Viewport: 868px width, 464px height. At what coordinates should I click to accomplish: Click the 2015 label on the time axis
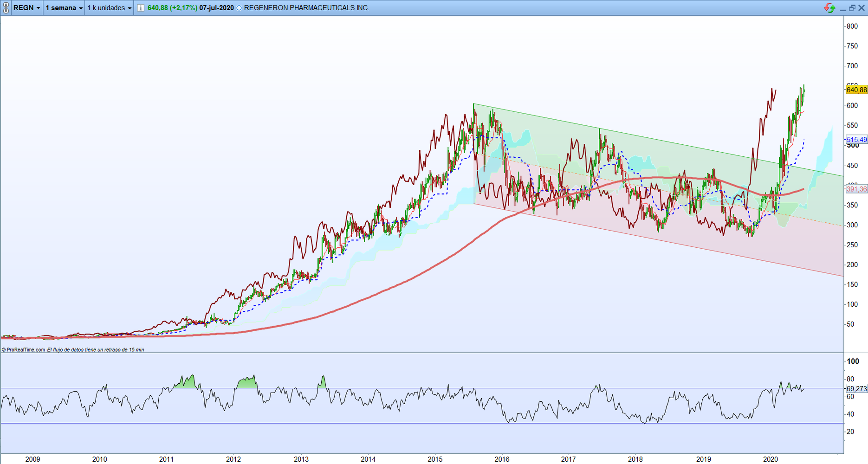[x=435, y=459]
